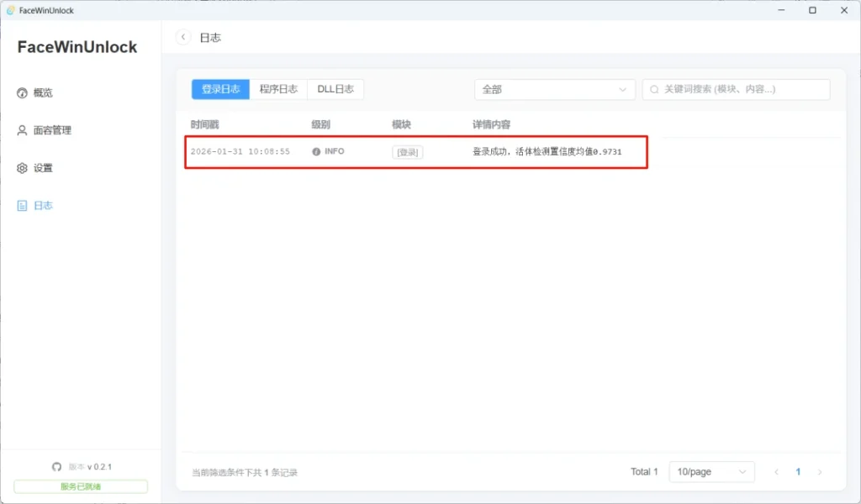This screenshot has width=861, height=504.
Task: Click the FaceWinUnlock app icon in title bar
Action: point(11,9)
